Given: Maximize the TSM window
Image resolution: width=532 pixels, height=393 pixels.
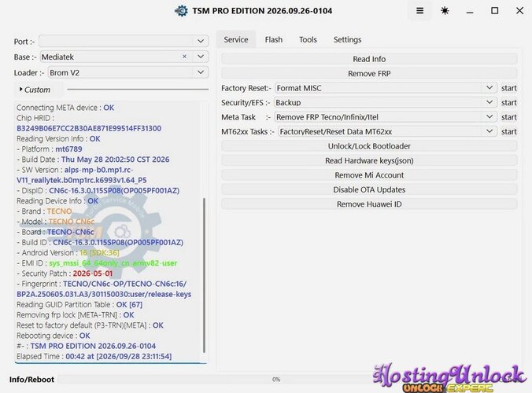Looking at the screenshot, I should [x=495, y=11].
